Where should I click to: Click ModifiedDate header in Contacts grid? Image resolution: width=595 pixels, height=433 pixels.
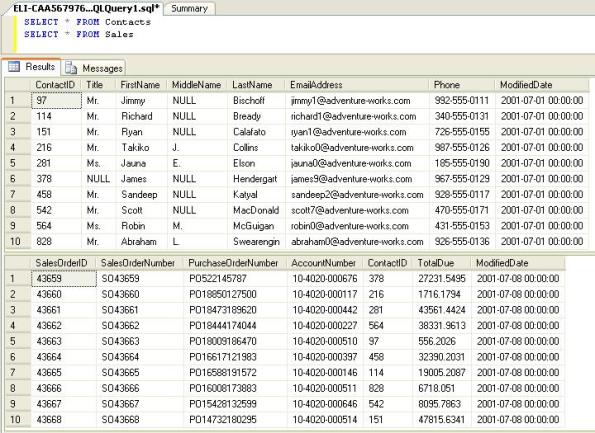[x=542, y=85]
